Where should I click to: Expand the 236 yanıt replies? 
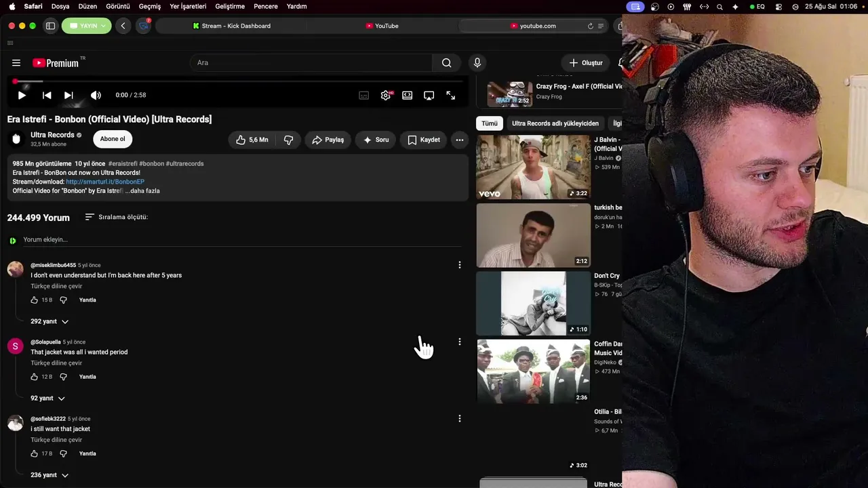(x=50, y=475)
